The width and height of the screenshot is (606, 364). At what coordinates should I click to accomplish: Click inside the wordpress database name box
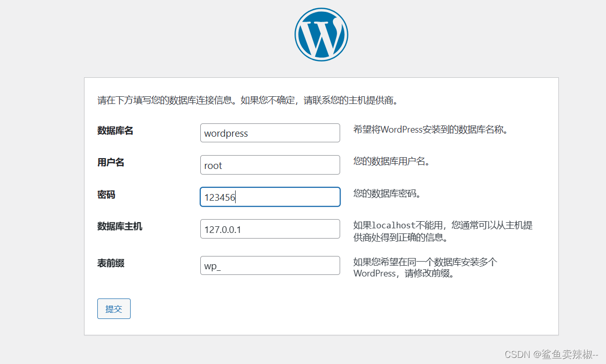pyautogui.click(x=270, y=133)
